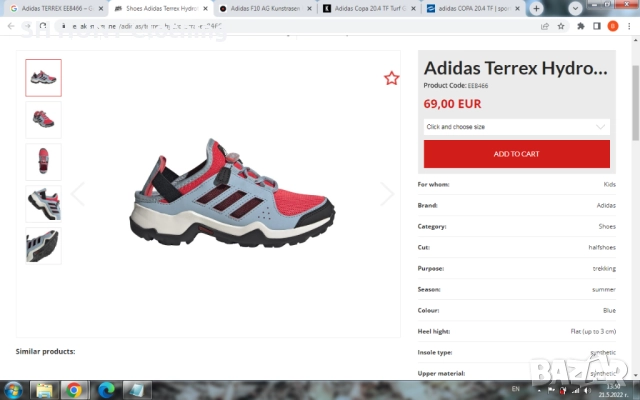This screenshot has width=640, height=400.
Task: Click the taskbar clock and date
Action: pyautogui.click(x=613, y=391)
